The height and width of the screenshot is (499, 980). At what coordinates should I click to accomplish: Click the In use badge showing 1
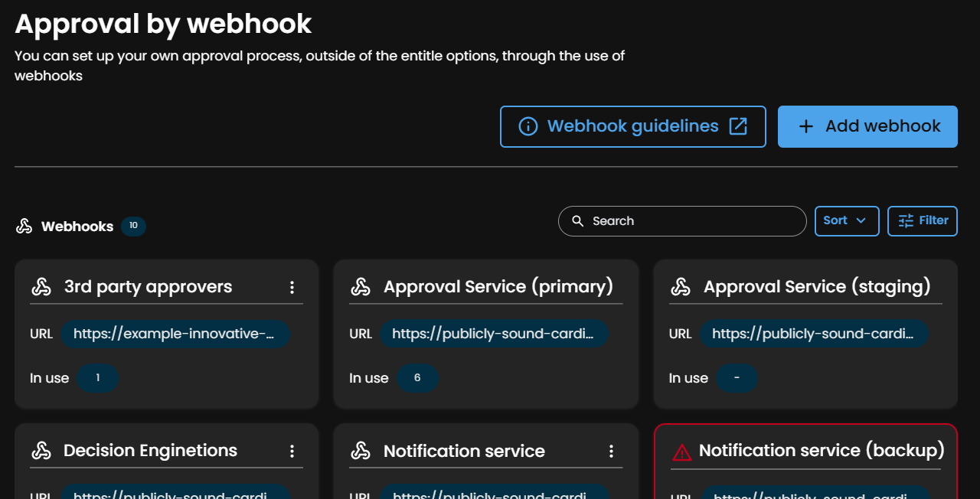tap(98, 378)
